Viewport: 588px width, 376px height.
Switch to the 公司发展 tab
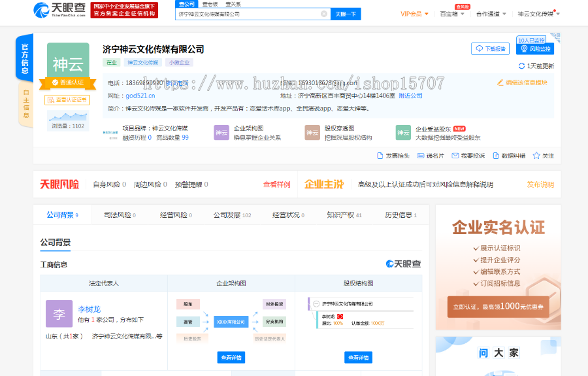[x=232, y=215]
